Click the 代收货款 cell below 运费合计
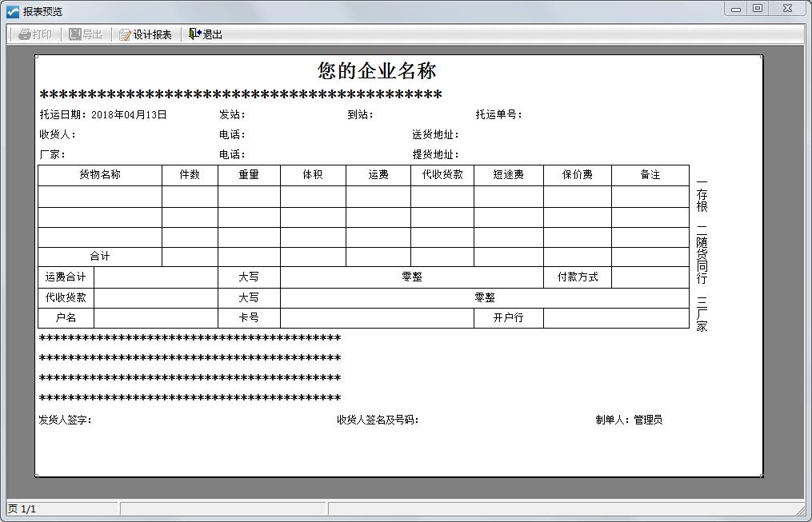812x522 pixels. 66,298
